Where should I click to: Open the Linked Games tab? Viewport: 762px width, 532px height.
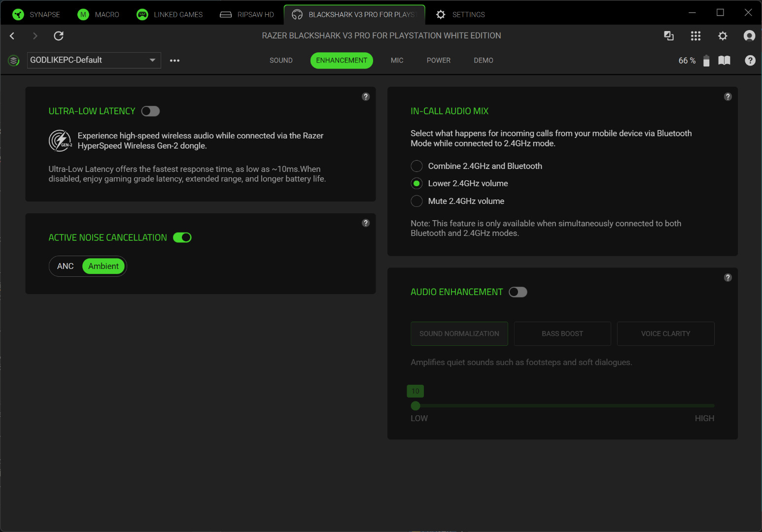click(x=170, y=15)
